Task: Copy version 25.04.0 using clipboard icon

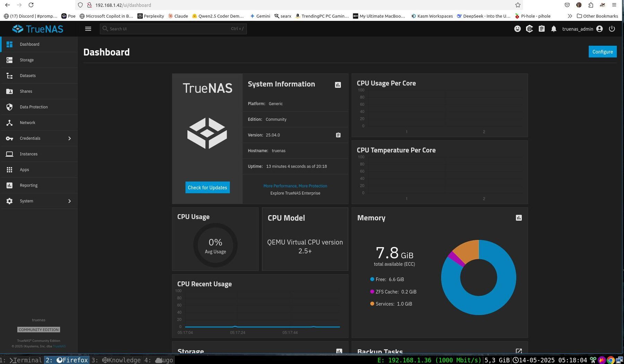Action: pyautogui.click(x=338, y=135)
